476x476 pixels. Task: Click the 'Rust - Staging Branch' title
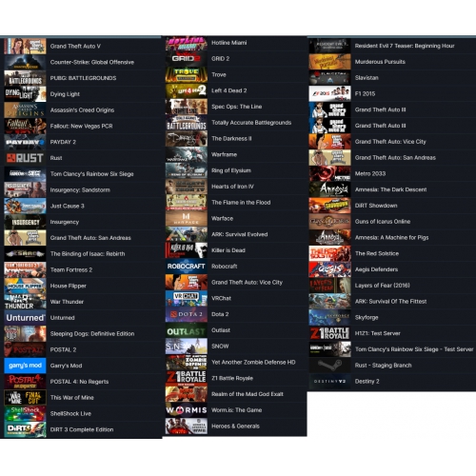click(384, 366)
